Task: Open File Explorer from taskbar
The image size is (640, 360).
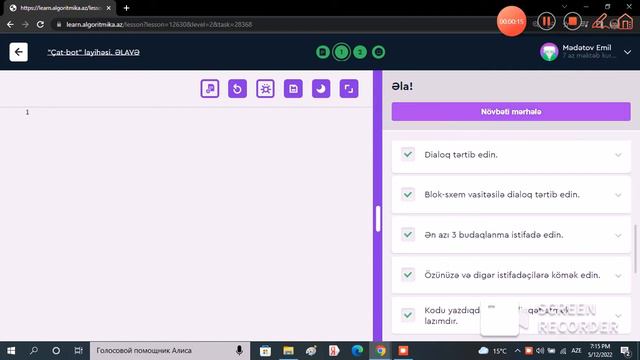Action: [x=288, y=351]
